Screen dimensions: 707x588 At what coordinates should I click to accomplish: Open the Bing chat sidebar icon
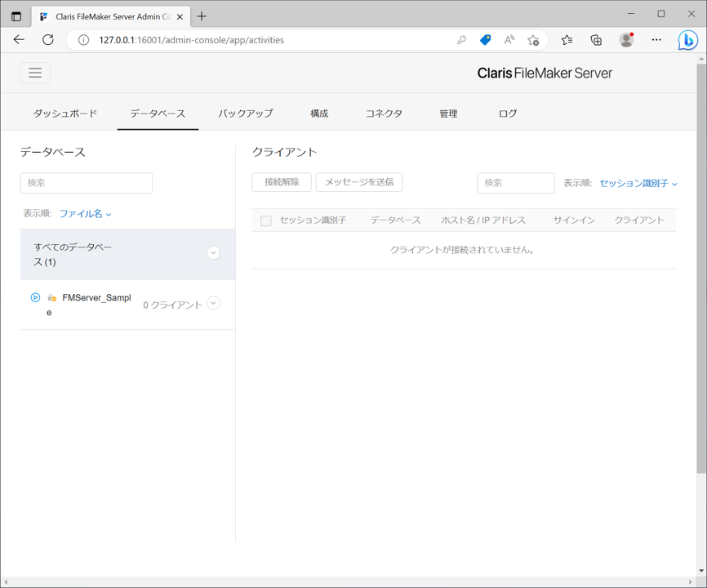click(687, 40)
